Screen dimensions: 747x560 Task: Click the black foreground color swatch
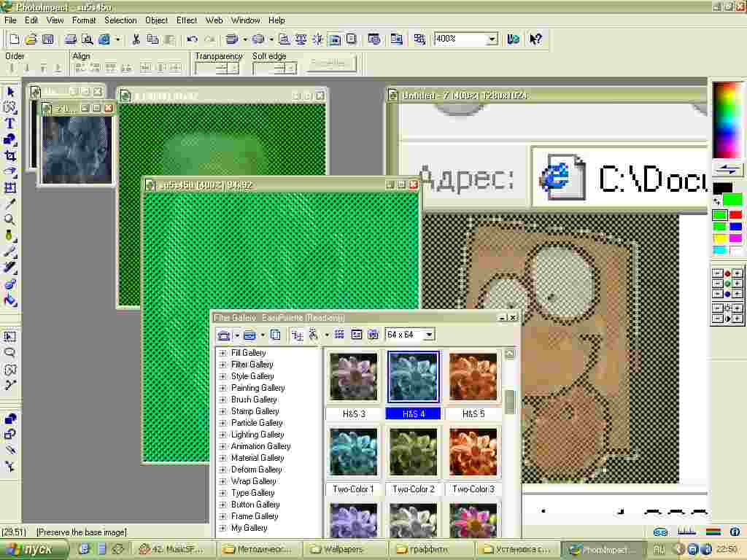722,188
